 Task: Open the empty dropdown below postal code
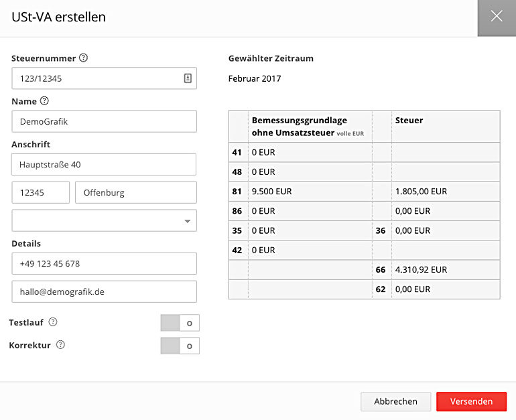pyautogui.click(x=105, y=220)
